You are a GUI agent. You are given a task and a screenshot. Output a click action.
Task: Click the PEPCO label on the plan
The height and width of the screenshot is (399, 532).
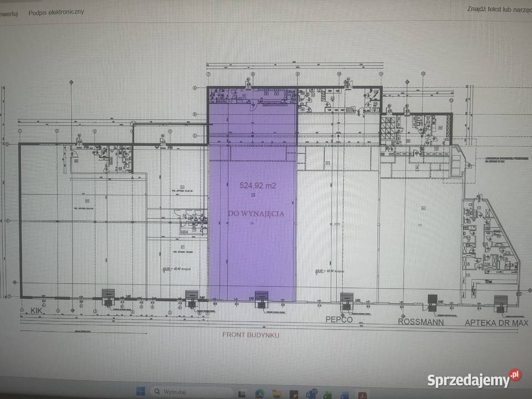pos(340,320)
